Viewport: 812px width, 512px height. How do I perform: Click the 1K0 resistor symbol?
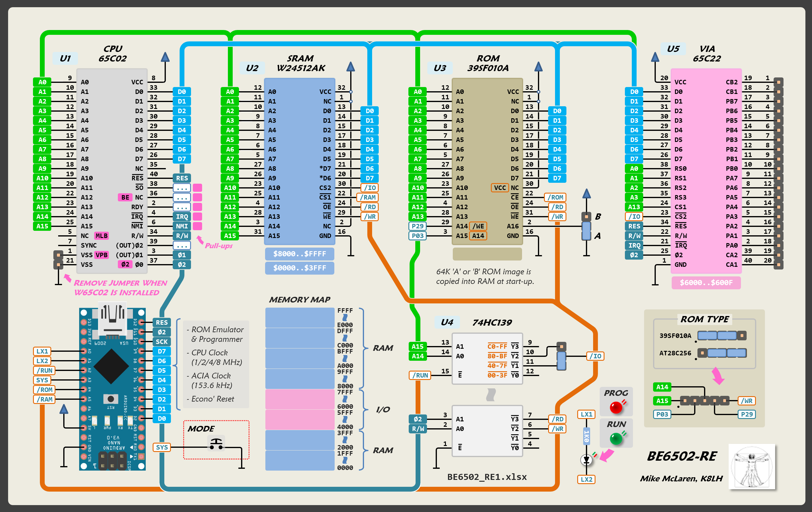click(587, 436)
